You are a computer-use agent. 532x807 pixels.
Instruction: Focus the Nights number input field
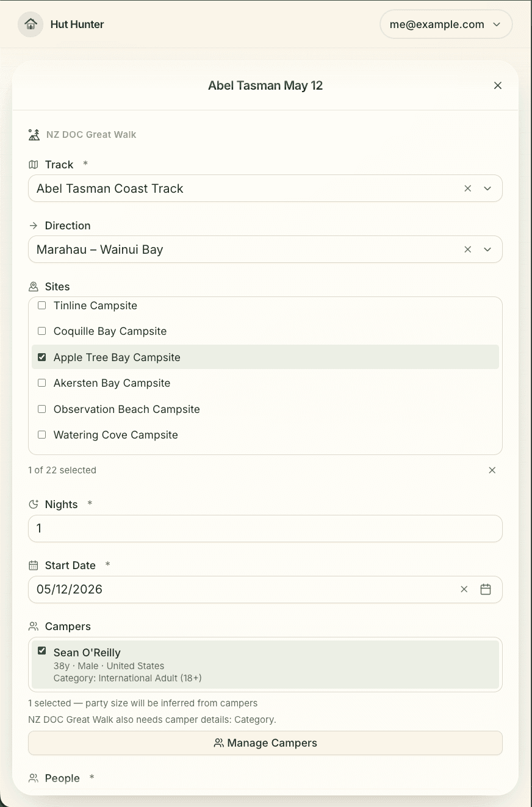[265, 528]
